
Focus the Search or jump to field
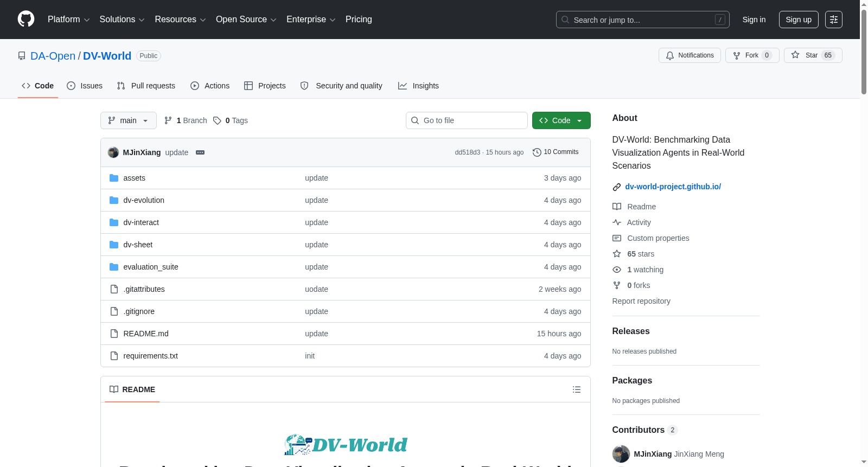pos(643,20)
